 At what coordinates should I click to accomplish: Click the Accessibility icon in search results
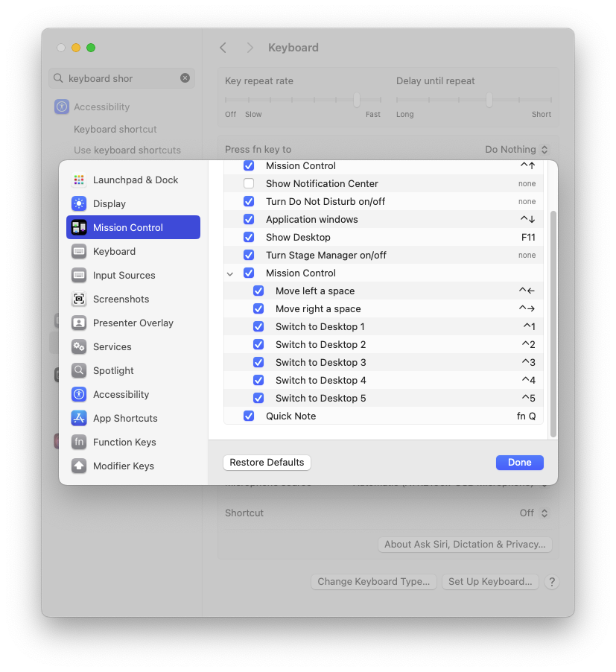pyautogui.click(x=62, y=107)
